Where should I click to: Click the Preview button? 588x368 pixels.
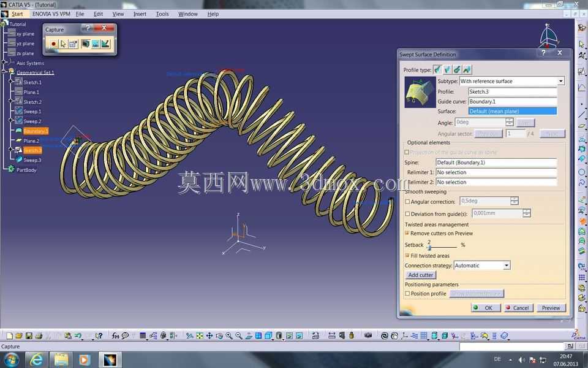[x=551, y=308]
